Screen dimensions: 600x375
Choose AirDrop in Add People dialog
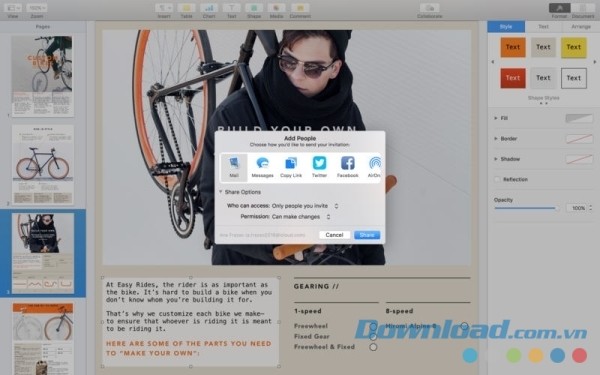[x=374, y=167]
